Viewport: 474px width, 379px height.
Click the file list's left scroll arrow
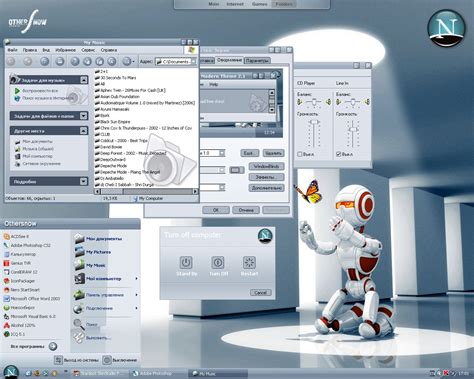97,192
